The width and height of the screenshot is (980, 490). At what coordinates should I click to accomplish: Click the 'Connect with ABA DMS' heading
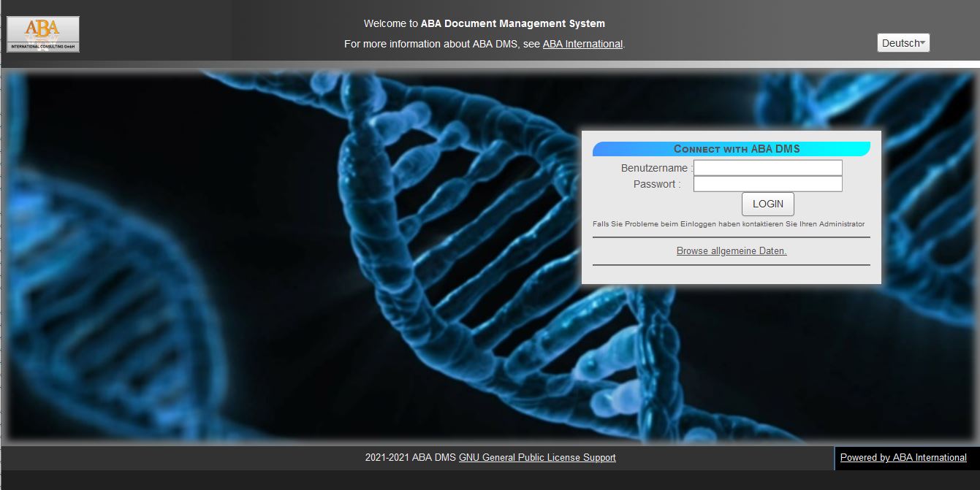pos(732,149)
